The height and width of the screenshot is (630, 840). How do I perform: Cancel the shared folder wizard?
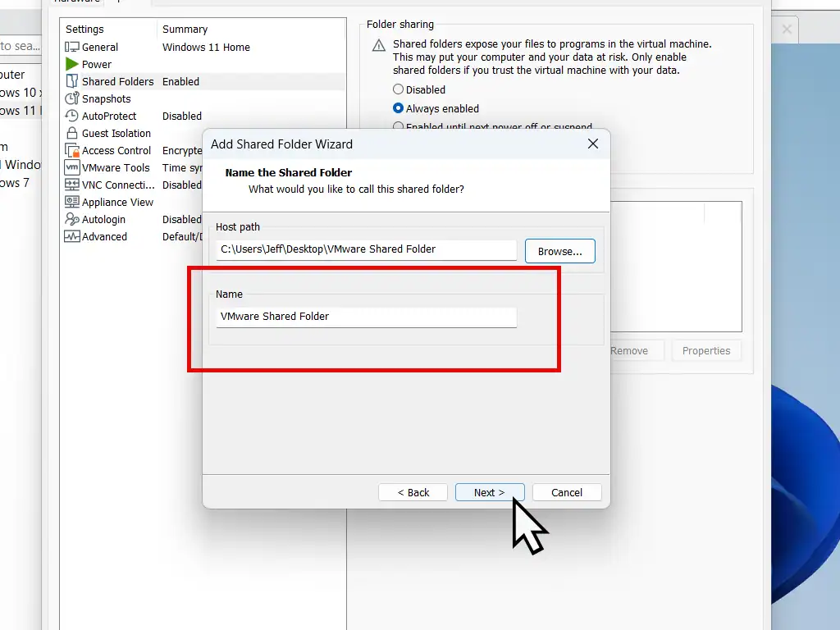(567, 492)
